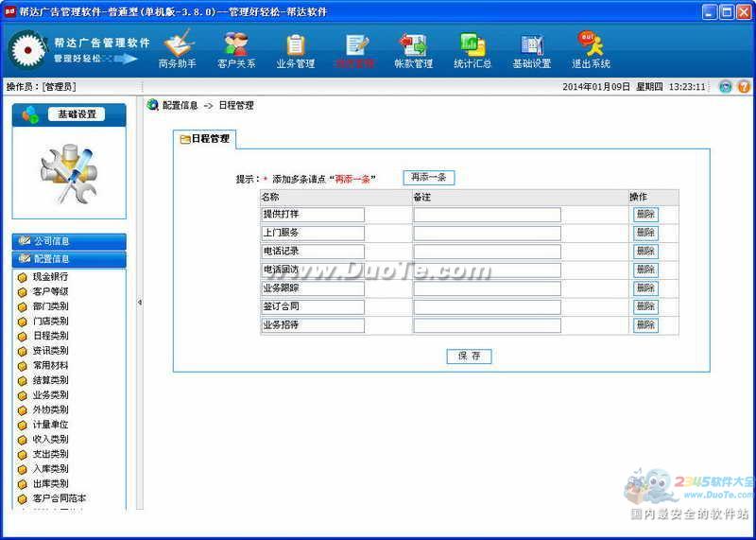
Task: Click the 签订合同 name field
Action: coord(313,306)
